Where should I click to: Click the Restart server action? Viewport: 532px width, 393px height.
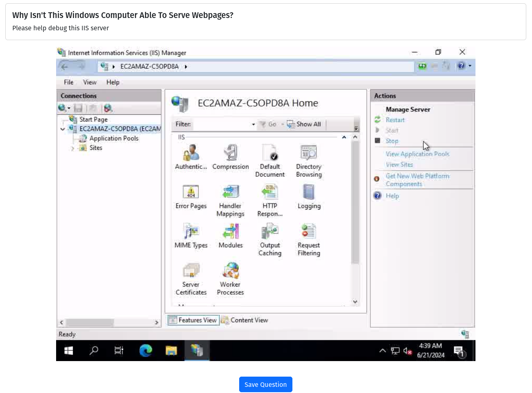click(x=395, y=120)
